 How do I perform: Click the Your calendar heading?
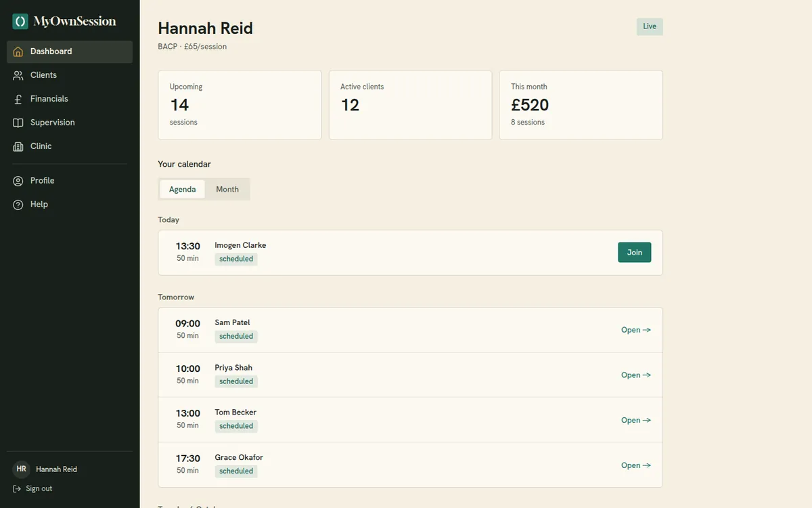tap(185, 165)
